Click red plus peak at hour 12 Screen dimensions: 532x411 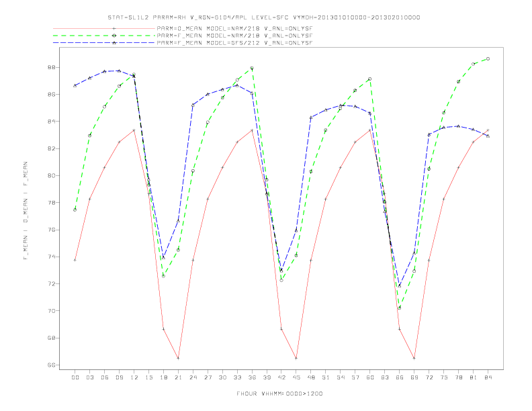click(x=134, y=130)
